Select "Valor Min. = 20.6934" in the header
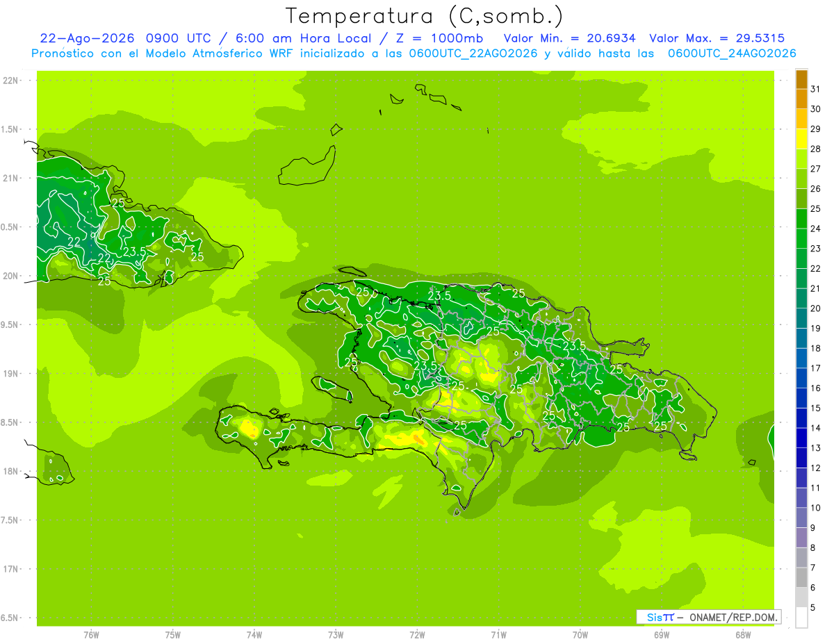 coord(569,38)
